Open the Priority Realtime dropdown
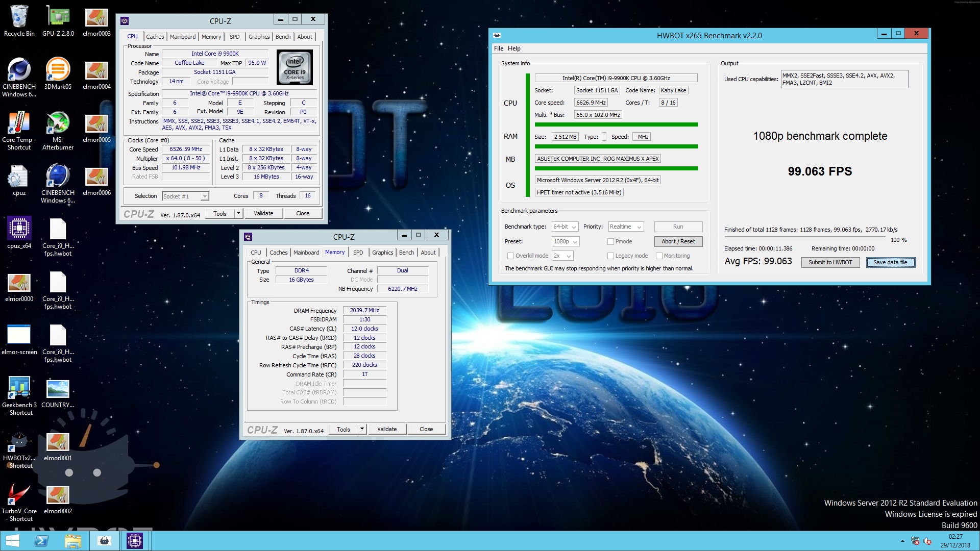 [x=625, y=227]
